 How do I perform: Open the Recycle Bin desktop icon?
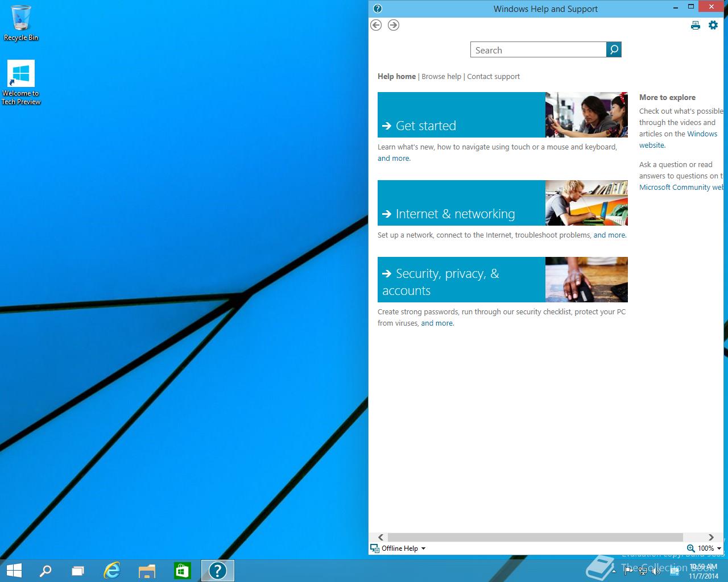[x=21, y=23]
